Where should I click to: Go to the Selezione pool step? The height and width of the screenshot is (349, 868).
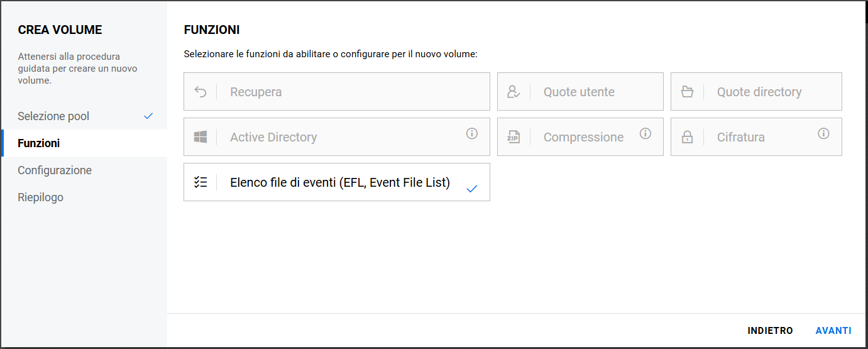point(53,116)
